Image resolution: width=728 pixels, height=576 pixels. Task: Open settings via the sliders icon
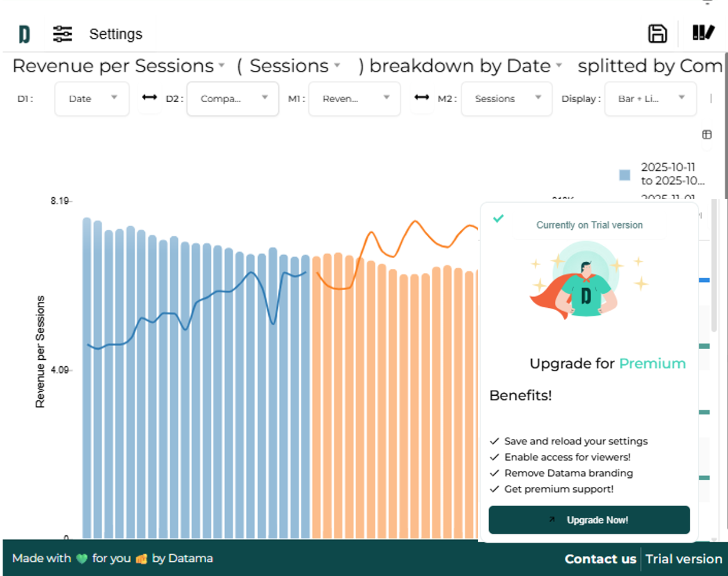pos(63,34)
